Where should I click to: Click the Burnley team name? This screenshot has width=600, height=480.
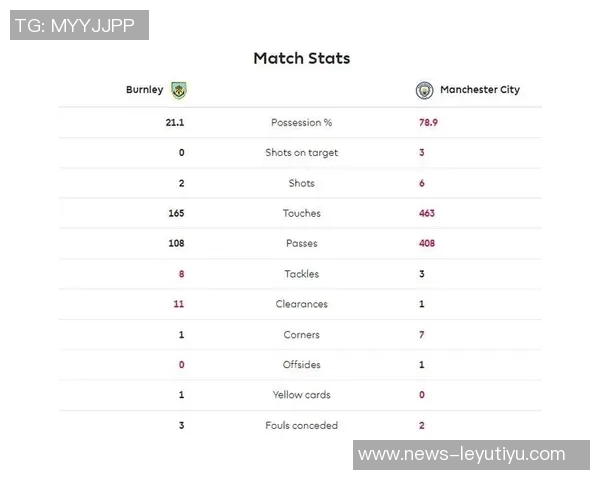pyautogui.click(x=144, y=90)
